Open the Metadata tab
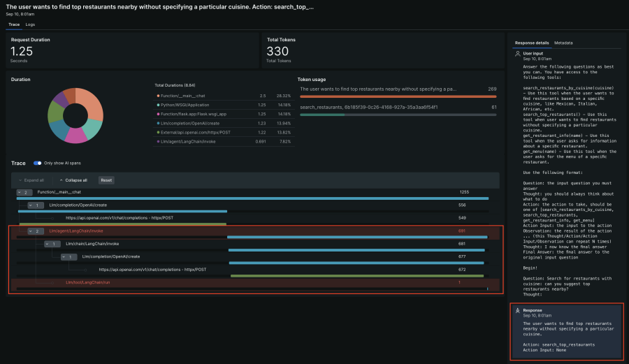The width and height of the screenshot is (629, 364). (x=563, y=43)
